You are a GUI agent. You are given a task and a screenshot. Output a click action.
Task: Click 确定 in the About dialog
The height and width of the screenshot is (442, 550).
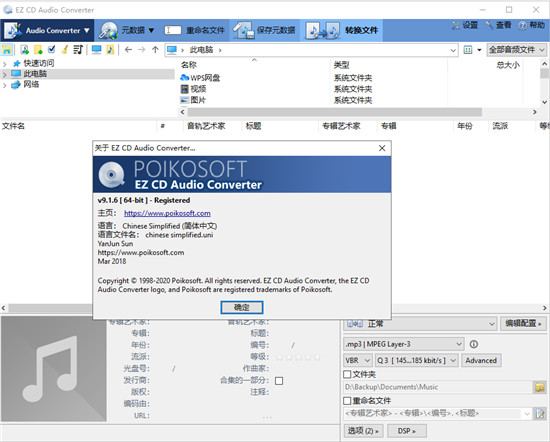[242, 307]
